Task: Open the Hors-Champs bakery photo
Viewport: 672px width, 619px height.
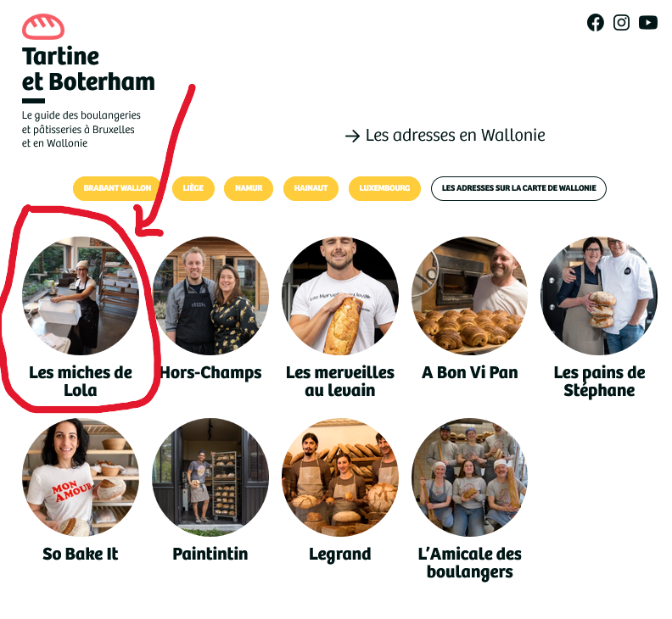Action: pyautogui.click(x=210, y=296)
